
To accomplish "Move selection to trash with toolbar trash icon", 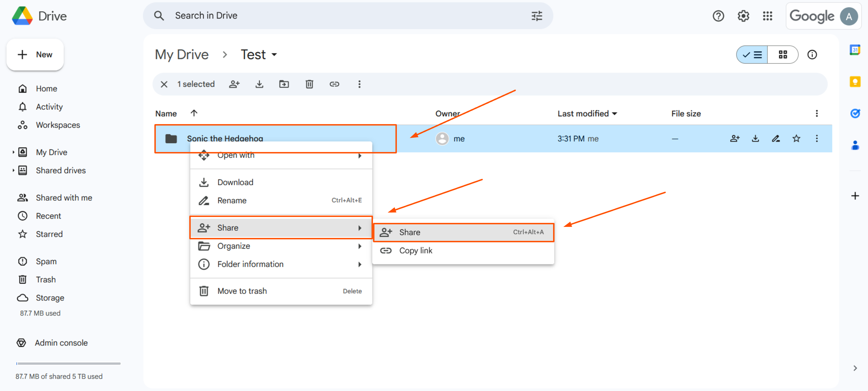I will pos(309,84).
